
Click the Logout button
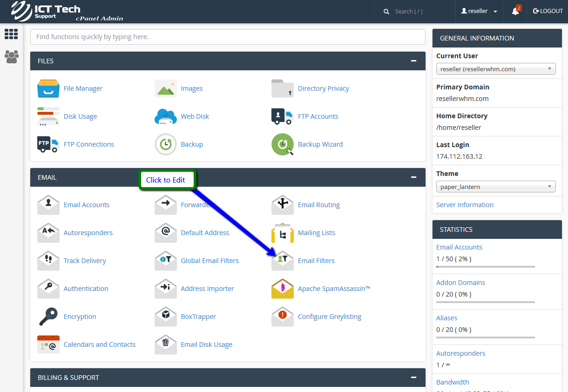(x=548, y=11)
